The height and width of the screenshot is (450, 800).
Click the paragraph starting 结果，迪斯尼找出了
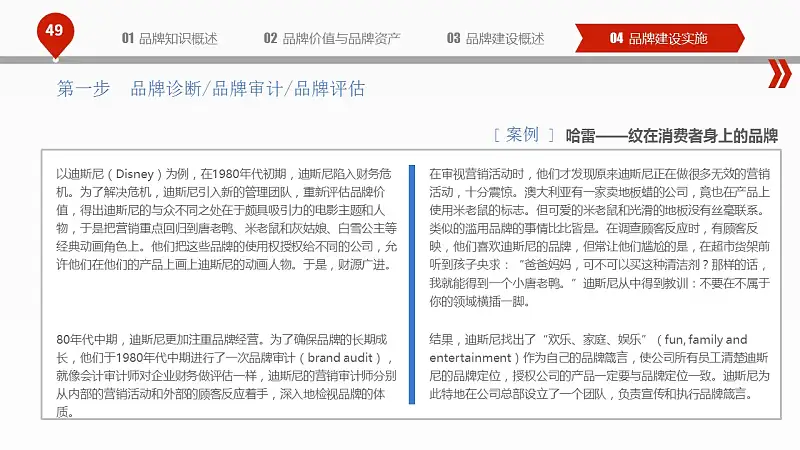[600, 366]
